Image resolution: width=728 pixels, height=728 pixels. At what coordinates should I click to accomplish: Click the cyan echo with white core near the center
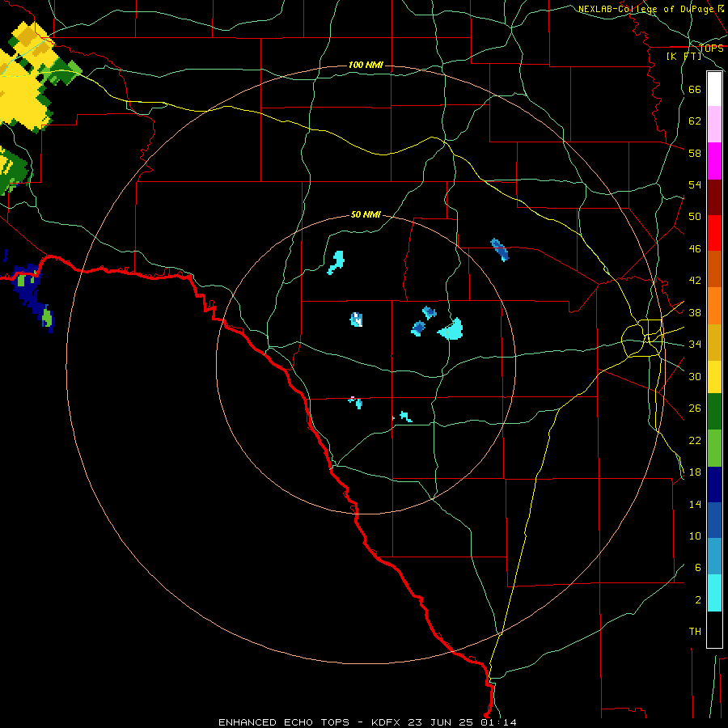(x=356, y=320)
